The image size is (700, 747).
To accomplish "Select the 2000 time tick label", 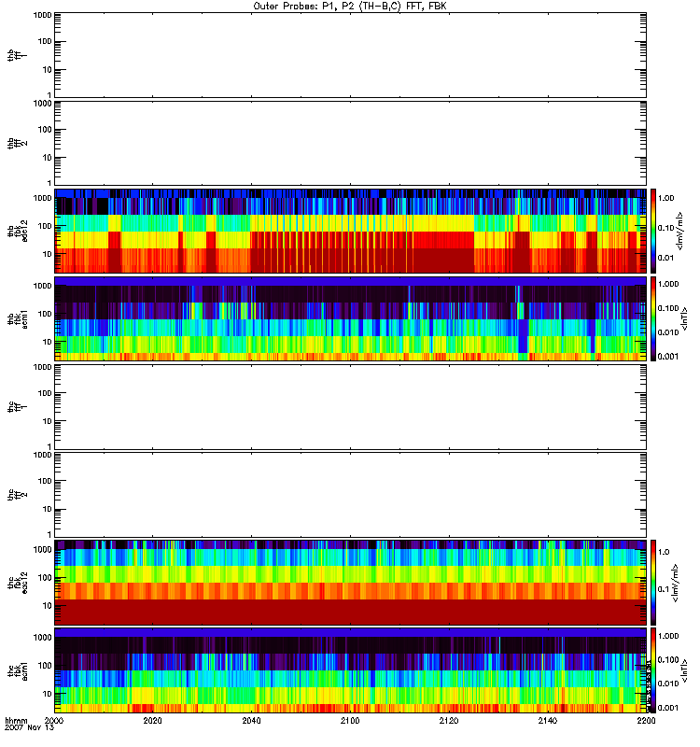I will click(54, 722).
